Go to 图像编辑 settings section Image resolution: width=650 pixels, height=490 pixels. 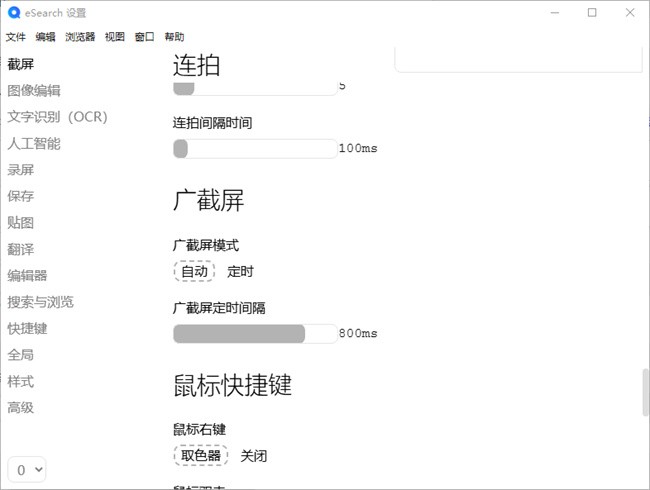click(34, 91)
